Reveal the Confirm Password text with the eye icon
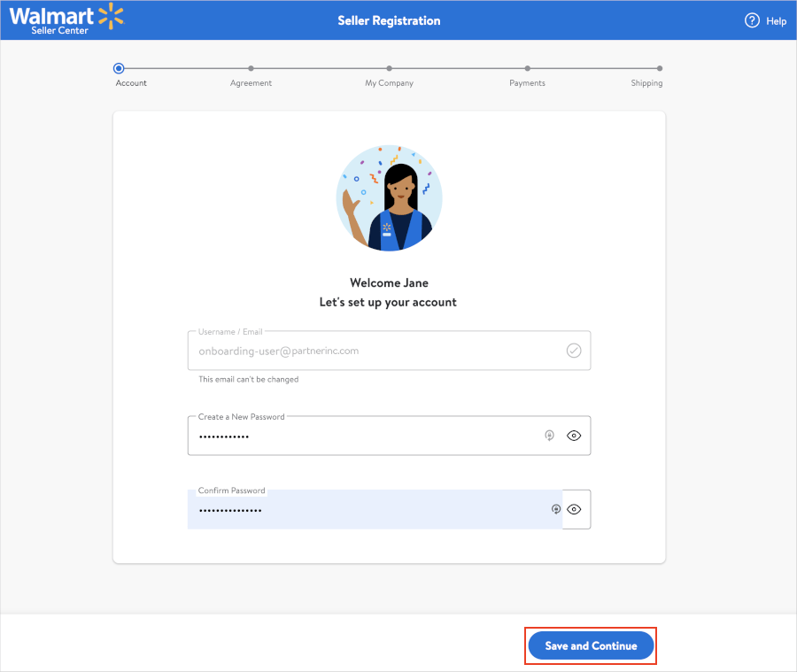797x672 pixels. [x=574, y=509]
